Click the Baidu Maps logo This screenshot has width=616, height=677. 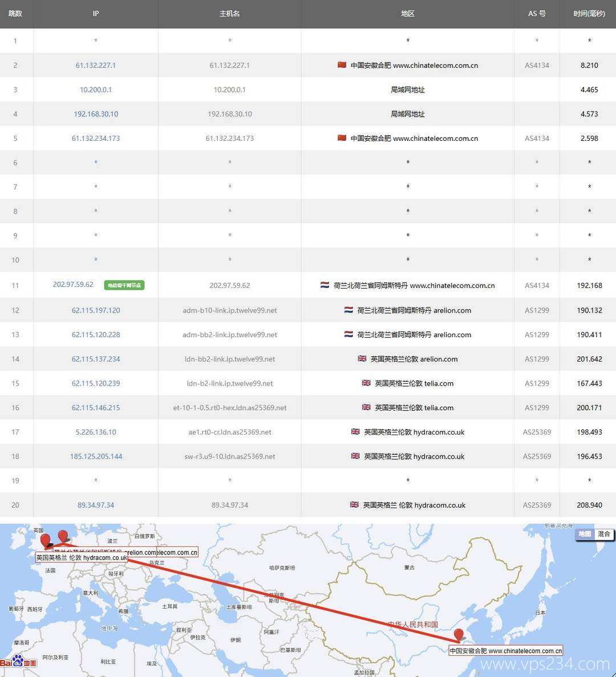pyautogui.click(x=18, y=661)
